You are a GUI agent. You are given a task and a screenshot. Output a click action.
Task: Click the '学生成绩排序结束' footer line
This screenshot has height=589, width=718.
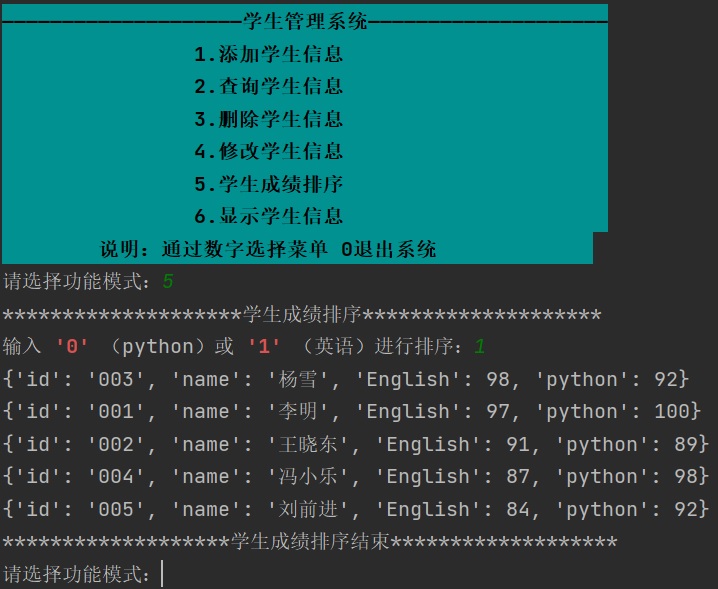310,542
